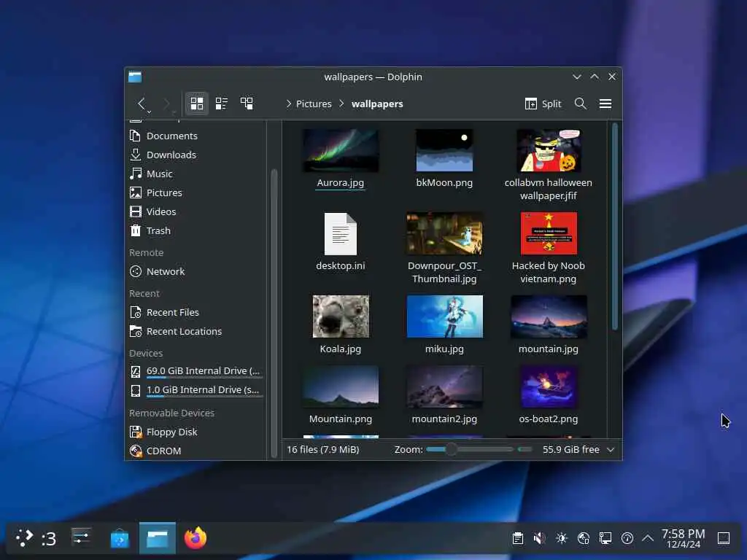Open 69.0 GiB Internal Drive
The width and height of the screenshot is (747, 560).
coord(196,371)
